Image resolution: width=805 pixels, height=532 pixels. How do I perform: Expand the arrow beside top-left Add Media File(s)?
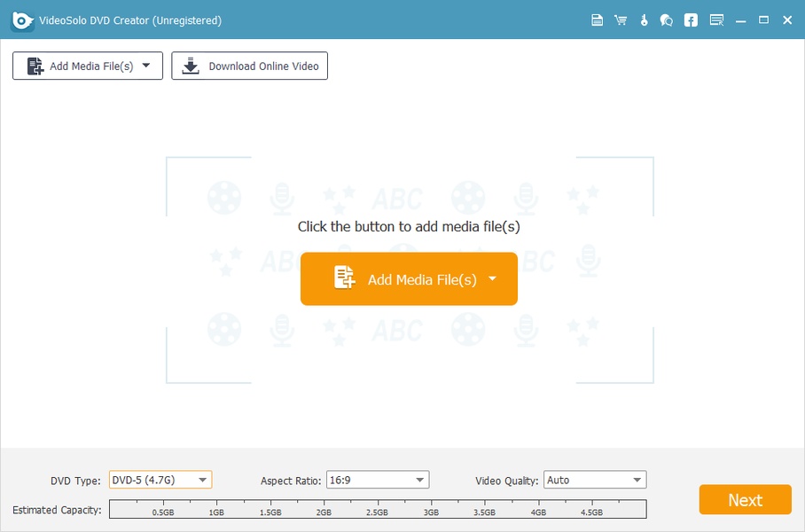(145, 66)
